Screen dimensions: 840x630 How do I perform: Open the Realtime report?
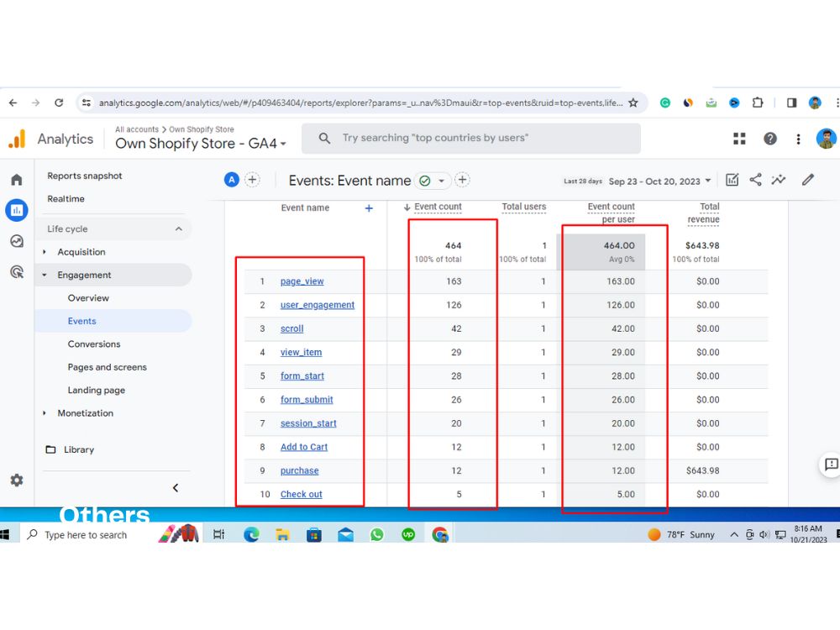point(66,199)
